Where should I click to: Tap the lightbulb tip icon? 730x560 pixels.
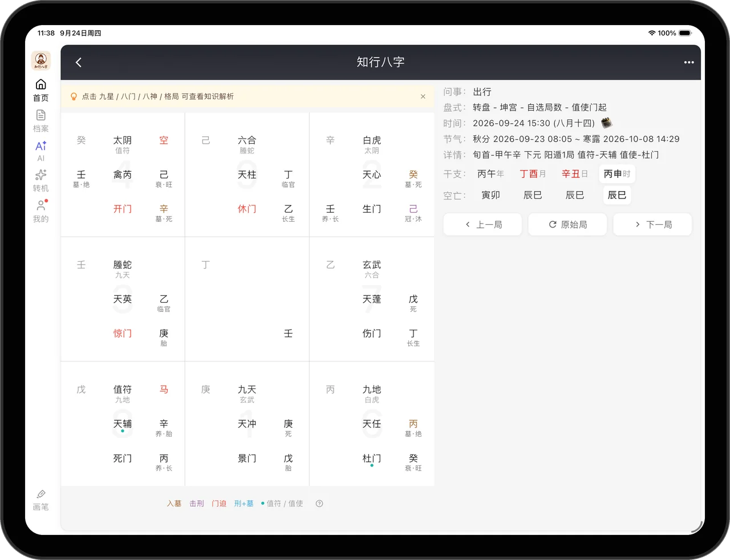(x=74, y=96)
